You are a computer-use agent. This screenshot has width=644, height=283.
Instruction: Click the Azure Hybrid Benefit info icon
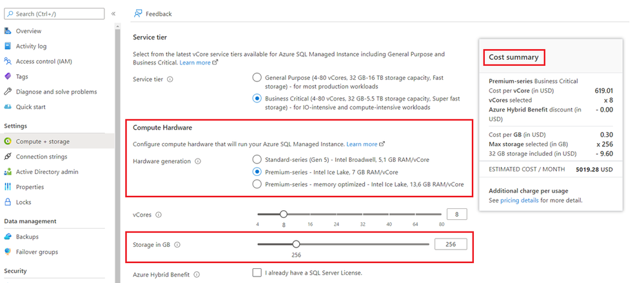[x=197, y=275]
